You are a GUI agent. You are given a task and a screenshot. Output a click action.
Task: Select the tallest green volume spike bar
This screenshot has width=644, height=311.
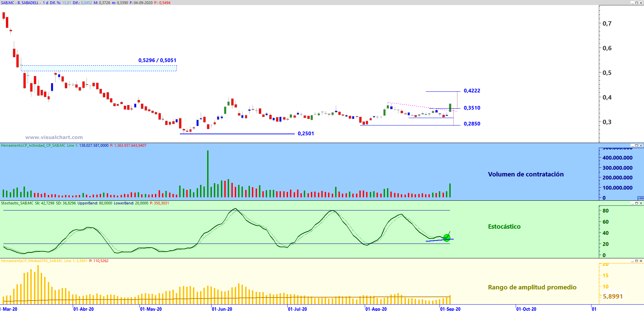pyautogui.click(x=208, y=174)
